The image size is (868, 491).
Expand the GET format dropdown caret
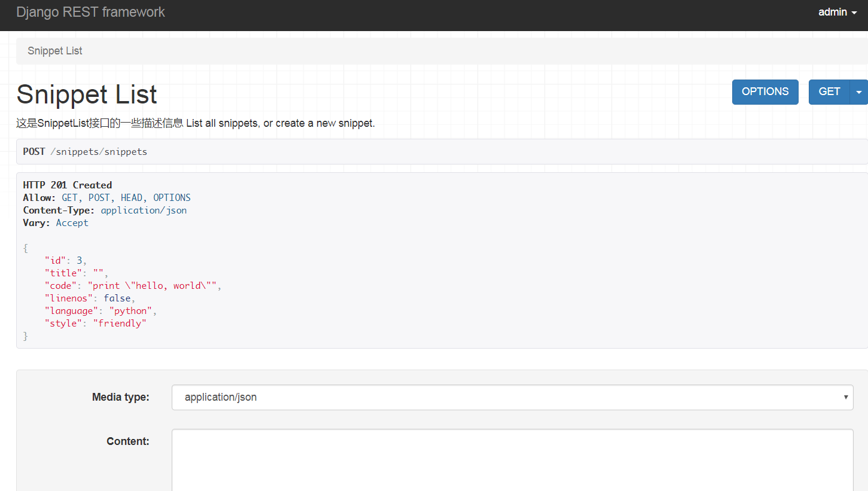tap(859, 92)
